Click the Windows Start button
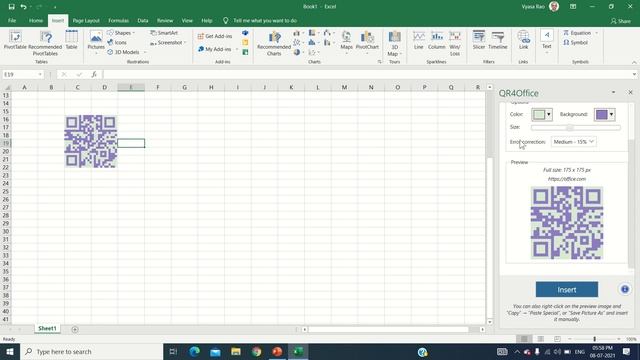This screenshot has height=360, width=640. [9, 351]
